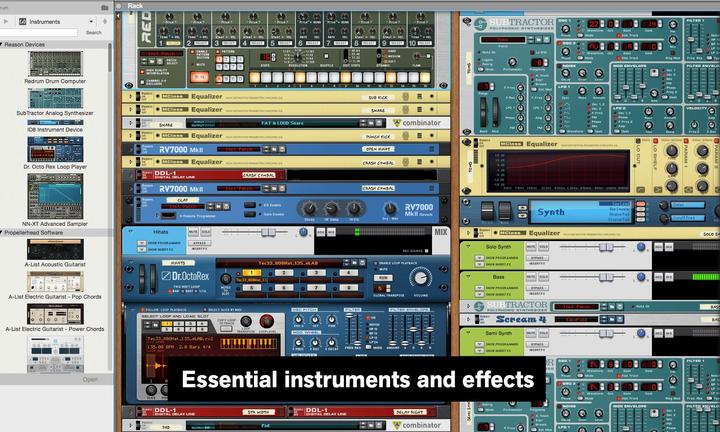The height and width of the screenshot is (432, 720).
Task: Select A-List Acoustic Guitarist instrument
Action: tap(55, 249)
